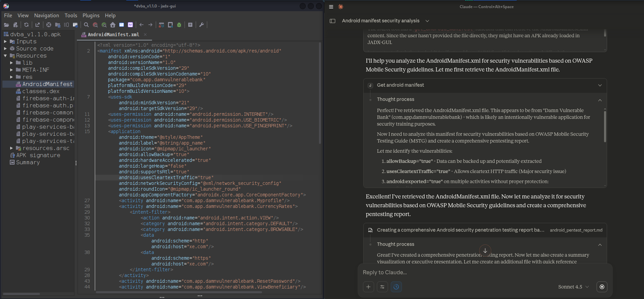The image size is (644, 299).
Task: Click the reload arrows icon
Action: (x=26, y=25)
